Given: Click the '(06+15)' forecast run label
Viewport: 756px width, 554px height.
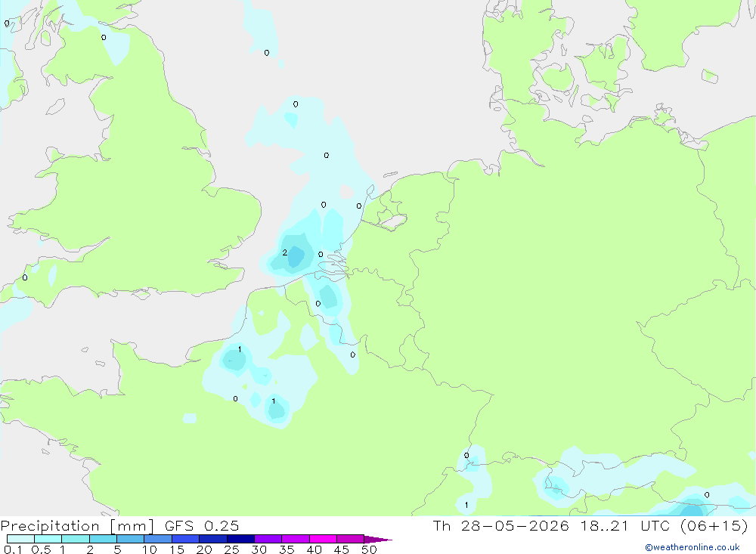Looking at the screenshot, I should point(714,525).
